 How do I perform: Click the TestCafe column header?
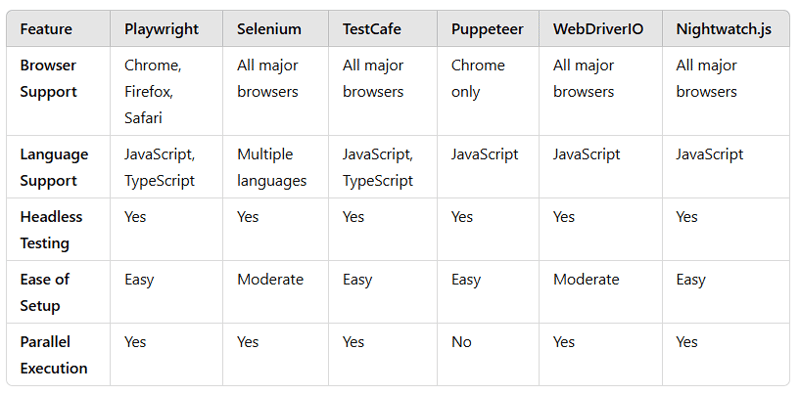[371, 29]
